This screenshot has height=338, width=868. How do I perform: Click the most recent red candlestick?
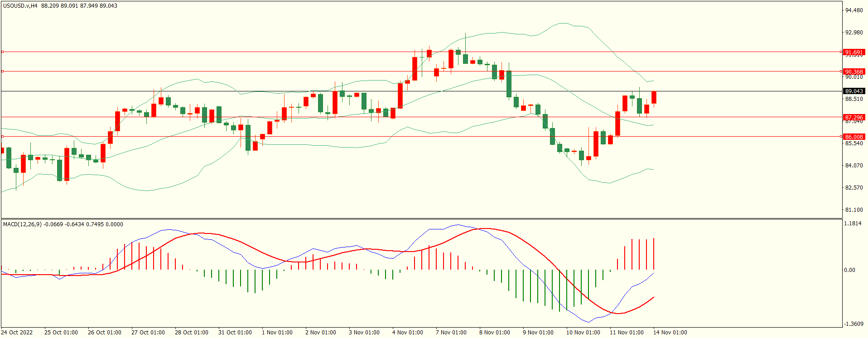tap(654, 97)
